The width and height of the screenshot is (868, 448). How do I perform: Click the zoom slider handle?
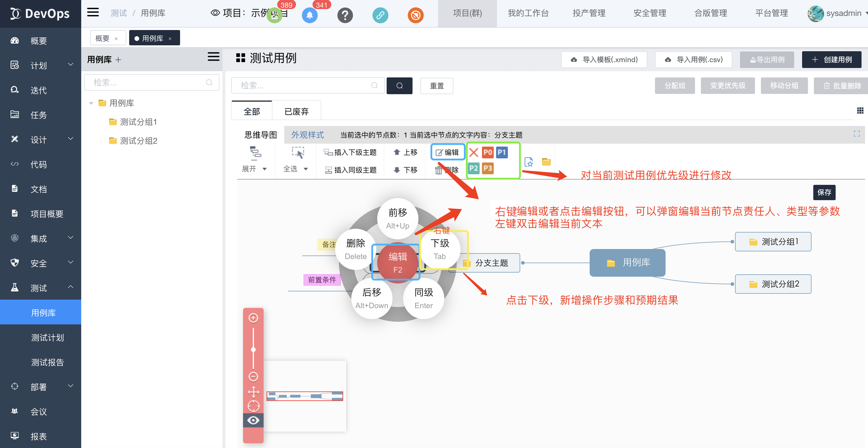pos(253,350)
